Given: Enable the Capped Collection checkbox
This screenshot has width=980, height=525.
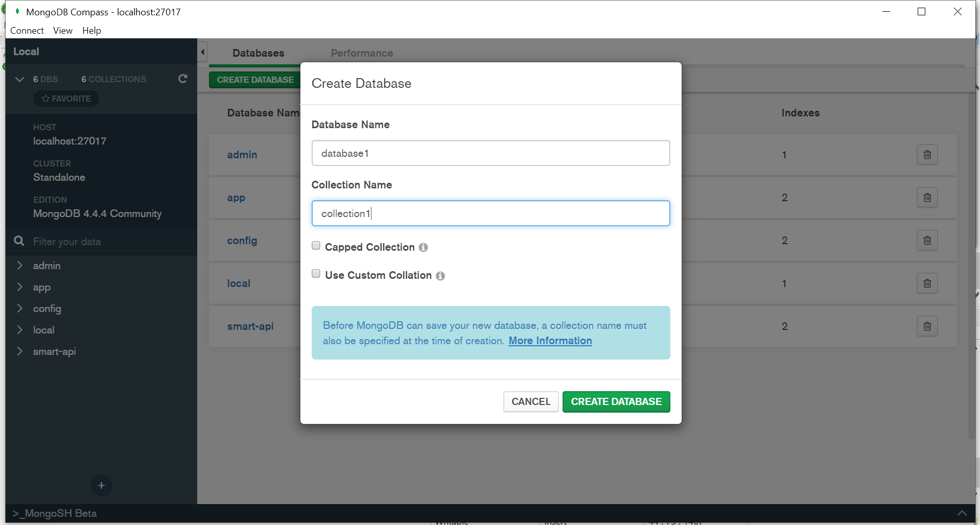Looking at the screenshot, I should pyautogui.click(x=316, y=246).
